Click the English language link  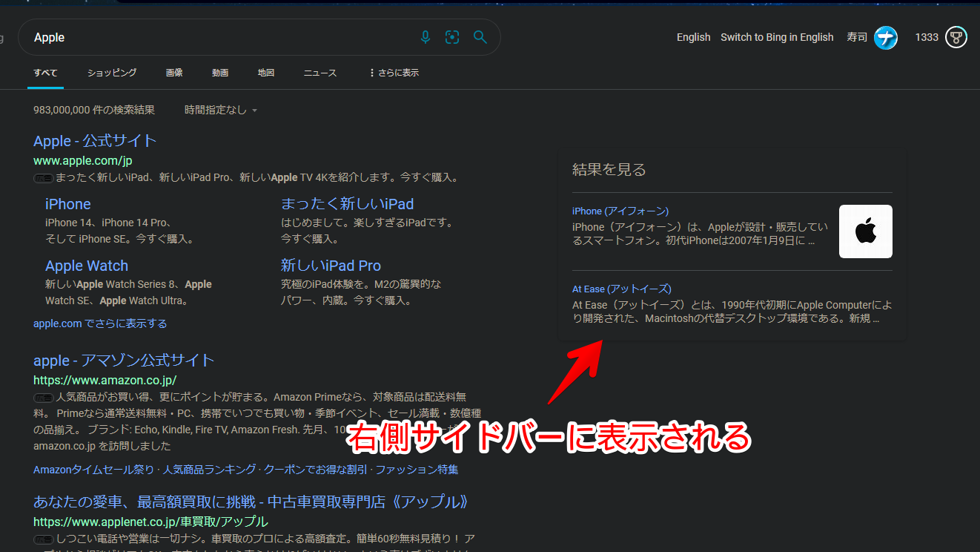694,37
